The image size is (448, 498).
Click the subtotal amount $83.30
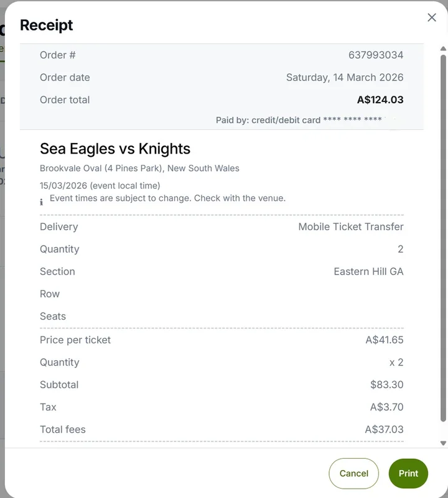387,385
